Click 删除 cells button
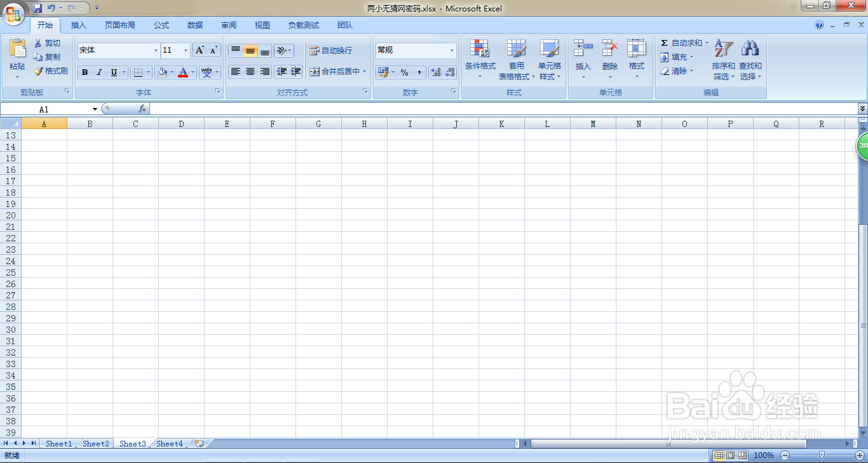The width and height of the screenshot is (868, 463). pos(610,59)
